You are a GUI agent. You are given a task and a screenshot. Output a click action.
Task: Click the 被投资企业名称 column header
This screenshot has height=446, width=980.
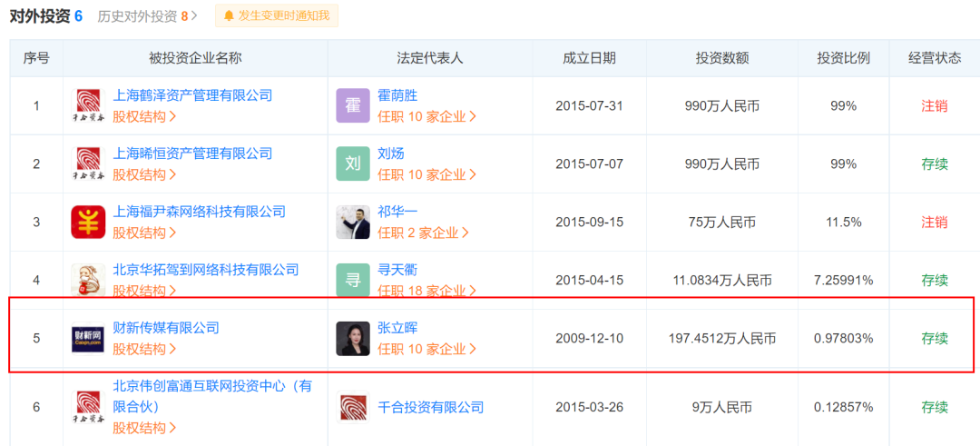tap(195, 58)
